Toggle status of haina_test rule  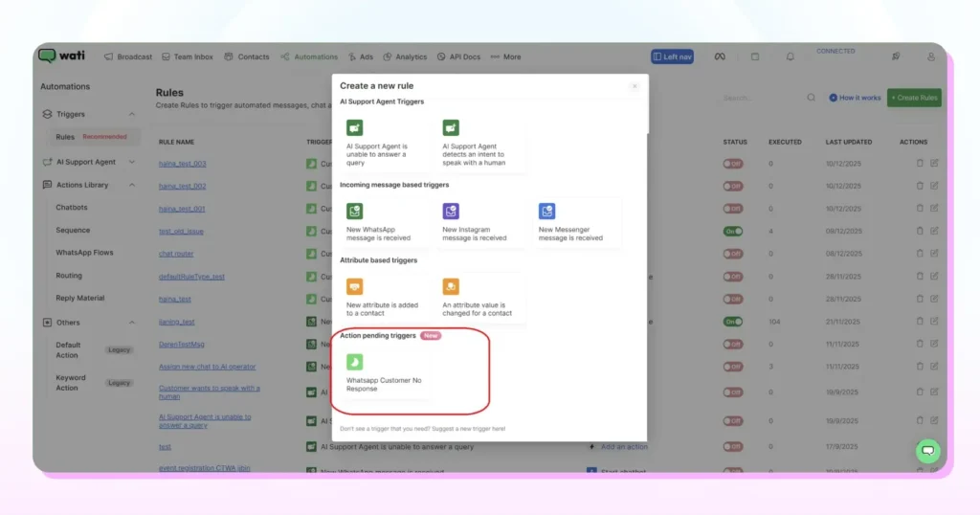click(733, 299)
